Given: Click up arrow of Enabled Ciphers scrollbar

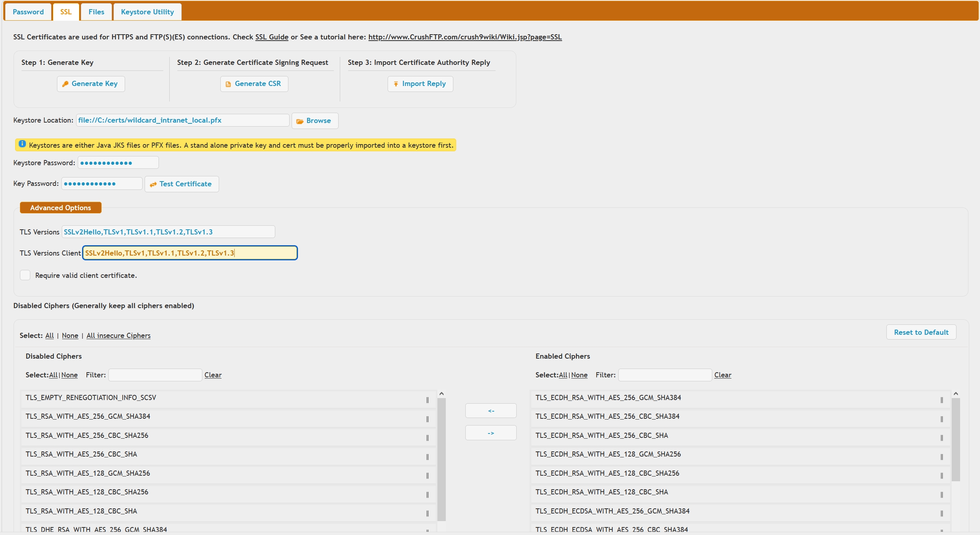Looking at the screenshot, I should click(956, 394).
